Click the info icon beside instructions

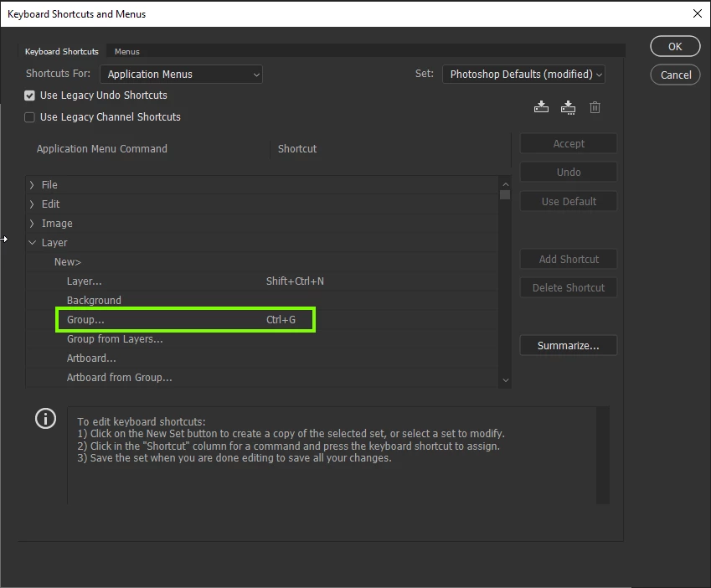[x=46, y=419]
